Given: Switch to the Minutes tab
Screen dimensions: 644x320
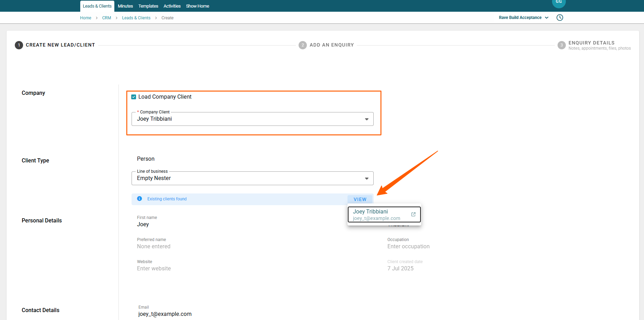Looking at the screenshot, I should (x=125, y=6).
